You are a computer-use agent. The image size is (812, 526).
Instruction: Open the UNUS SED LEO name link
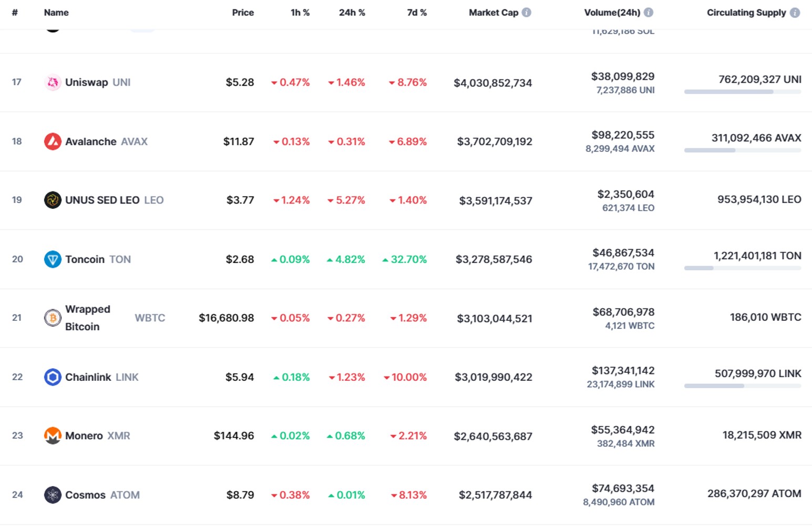pos(102,200)
